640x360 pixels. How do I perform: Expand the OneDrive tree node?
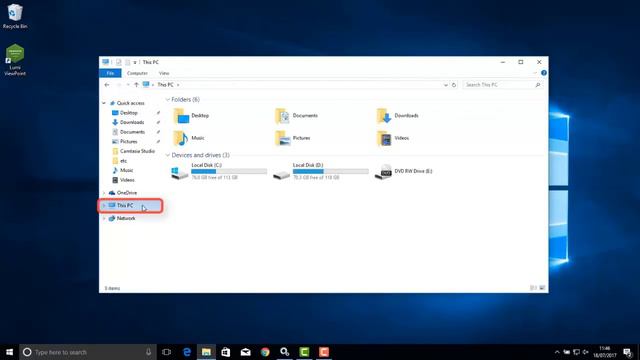click(104, 193)
